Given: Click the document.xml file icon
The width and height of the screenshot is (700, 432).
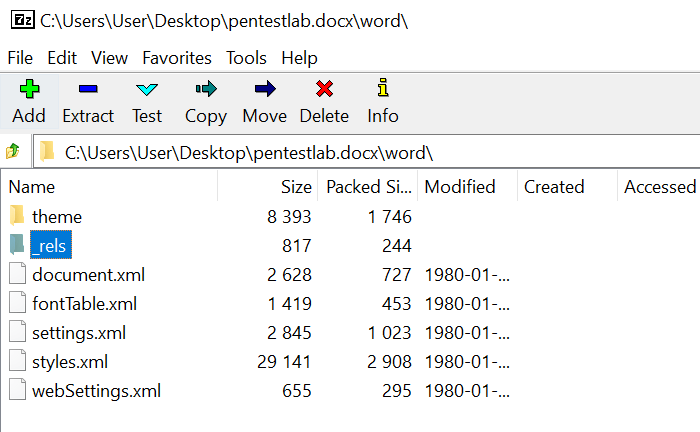Looking at the screenshot, I should pyautogui.click(x=17, y=274).
